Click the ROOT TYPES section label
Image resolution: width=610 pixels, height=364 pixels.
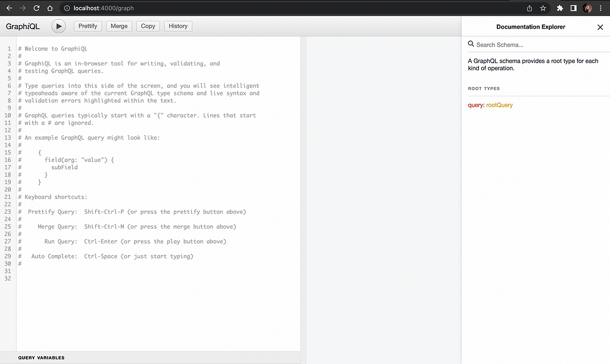coord(484,89)
